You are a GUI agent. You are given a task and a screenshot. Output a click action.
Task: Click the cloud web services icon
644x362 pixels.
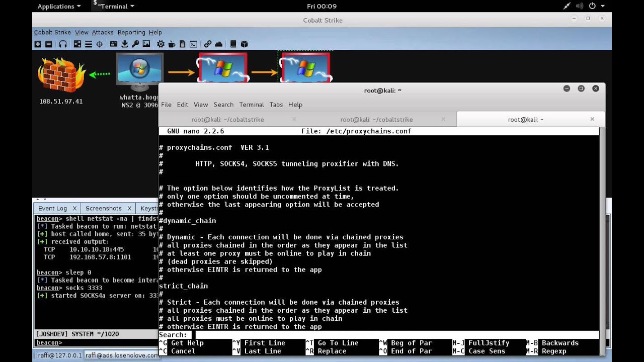[x=219, y=44]
